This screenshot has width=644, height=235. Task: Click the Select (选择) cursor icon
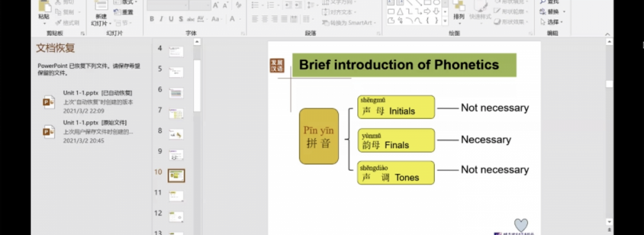543,22
